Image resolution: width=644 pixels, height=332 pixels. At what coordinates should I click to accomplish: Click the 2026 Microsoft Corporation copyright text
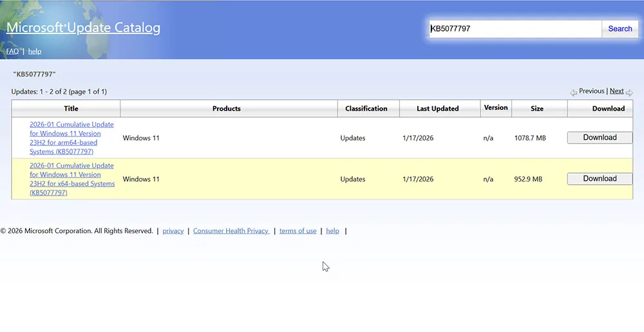pos(77,231)
